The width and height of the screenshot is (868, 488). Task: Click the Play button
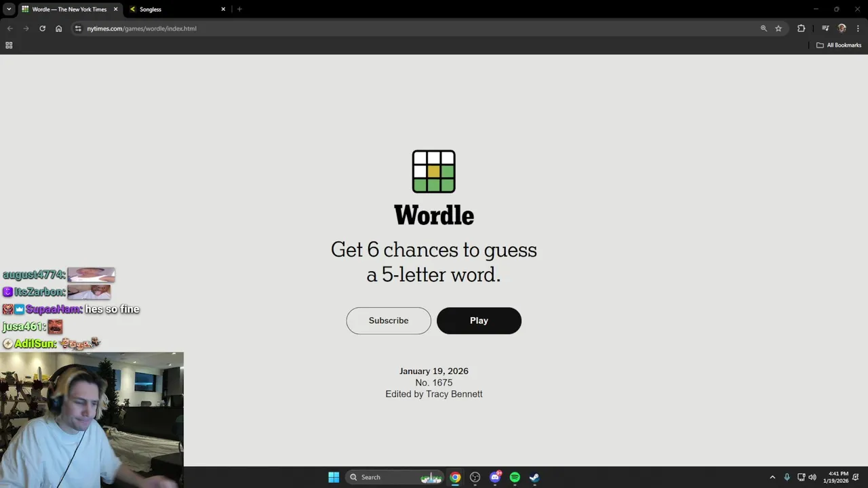coord(479,321)
